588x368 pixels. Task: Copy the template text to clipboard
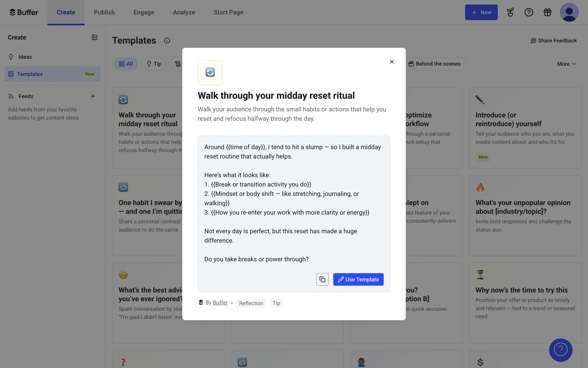click(x=322, y=279)
